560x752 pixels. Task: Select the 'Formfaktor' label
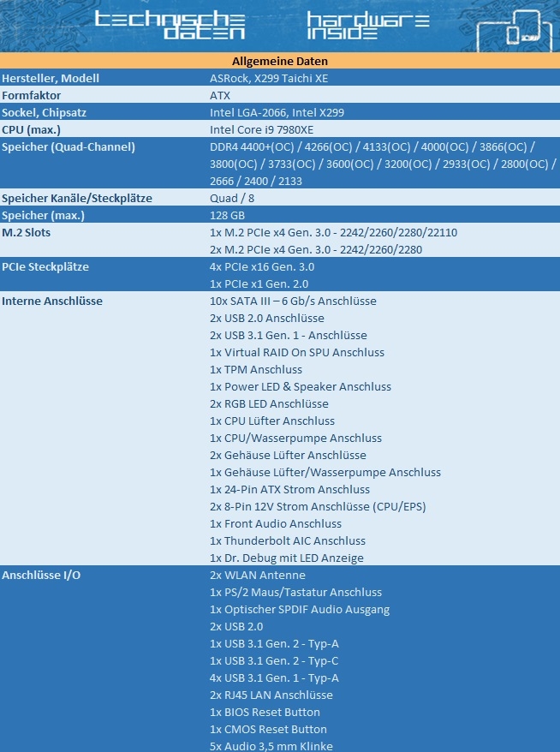31,95
